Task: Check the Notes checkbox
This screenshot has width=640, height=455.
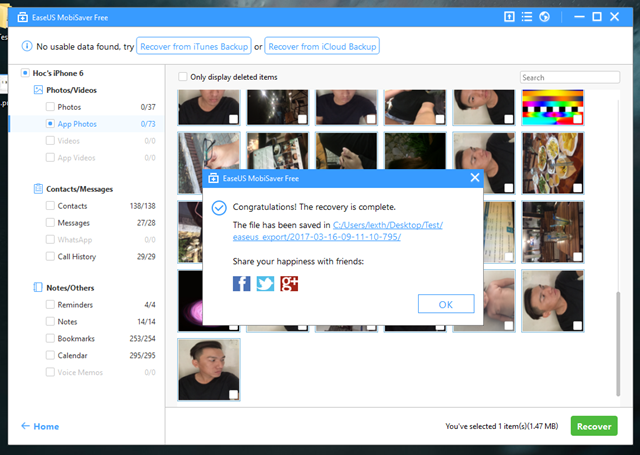Action: pyautogui.click(x=50, y=322)
